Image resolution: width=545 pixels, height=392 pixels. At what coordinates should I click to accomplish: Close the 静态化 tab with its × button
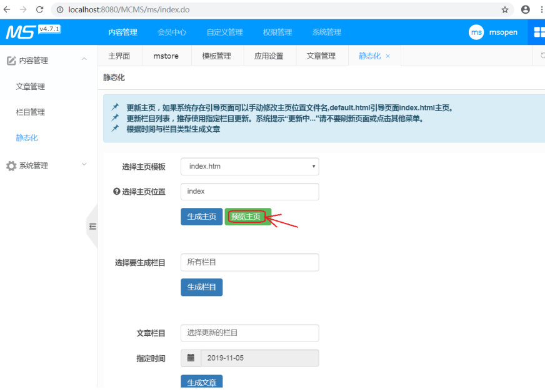point(387,56)
